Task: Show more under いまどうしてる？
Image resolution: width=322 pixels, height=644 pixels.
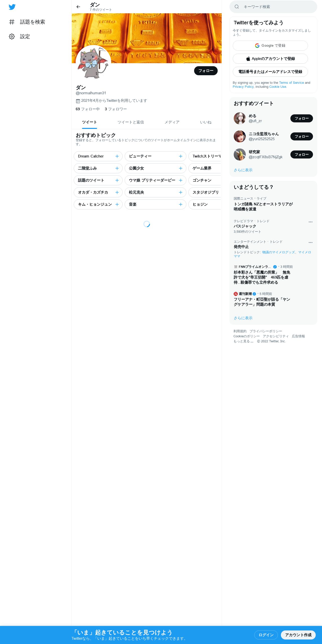Action: coord(243,318)
